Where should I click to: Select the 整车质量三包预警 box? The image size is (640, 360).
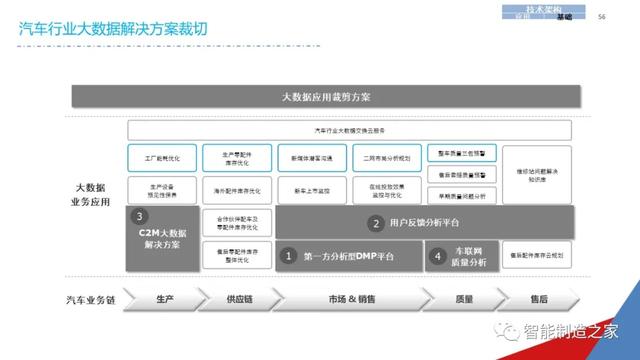click(x=462, y=153)
